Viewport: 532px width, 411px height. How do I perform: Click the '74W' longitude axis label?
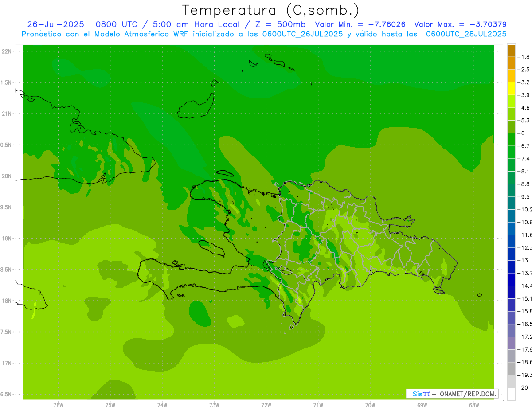pos(162,405)
